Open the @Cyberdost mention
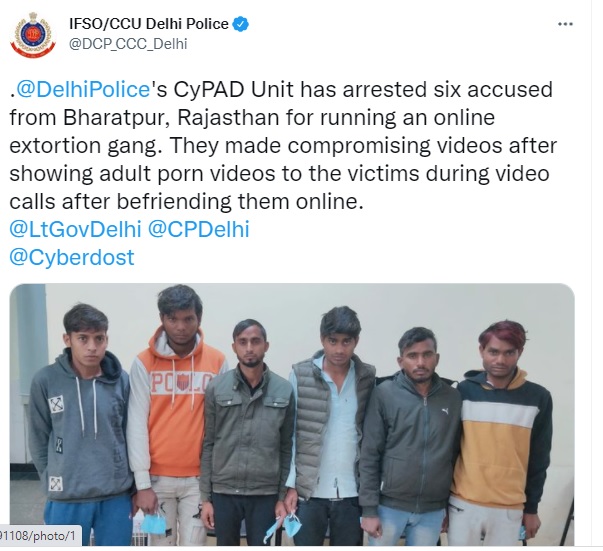This screenshot has width=603, height=551. (x=72, y=257)
